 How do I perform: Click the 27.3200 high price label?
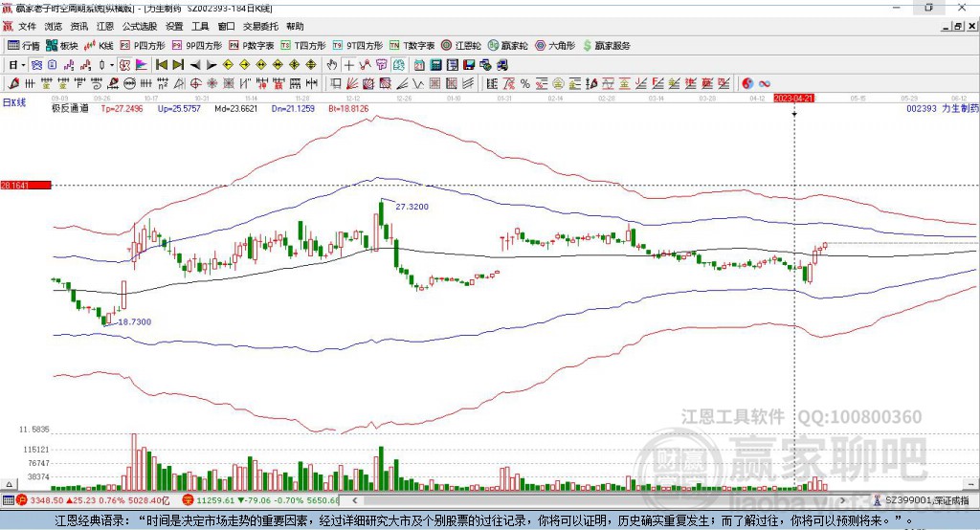click(412, 207)
